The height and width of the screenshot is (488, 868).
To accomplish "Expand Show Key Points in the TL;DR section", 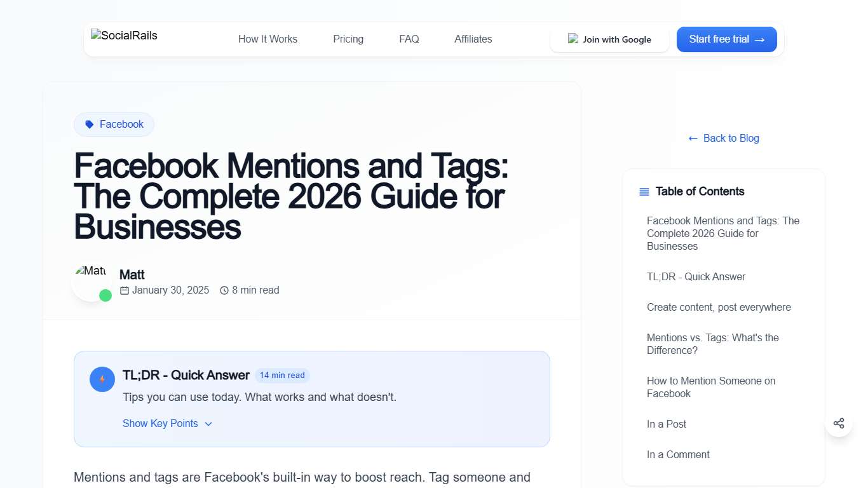I will coord(161,423).
